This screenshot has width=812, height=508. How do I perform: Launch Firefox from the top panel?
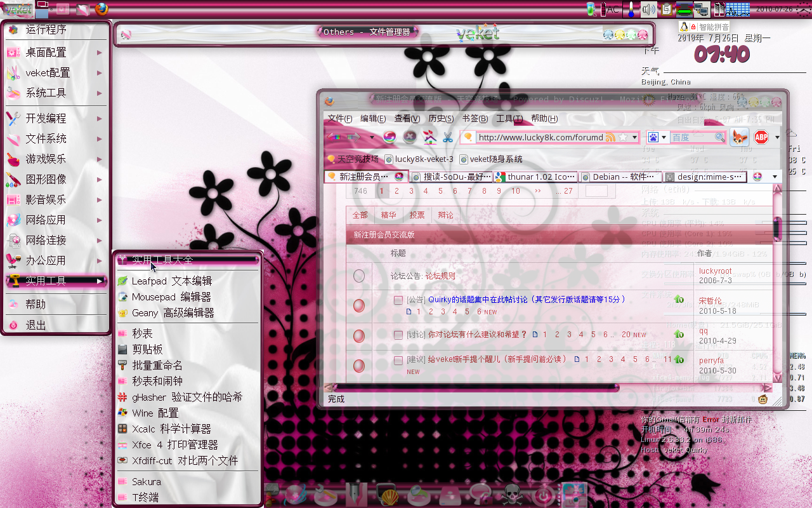tap(101, 9)
